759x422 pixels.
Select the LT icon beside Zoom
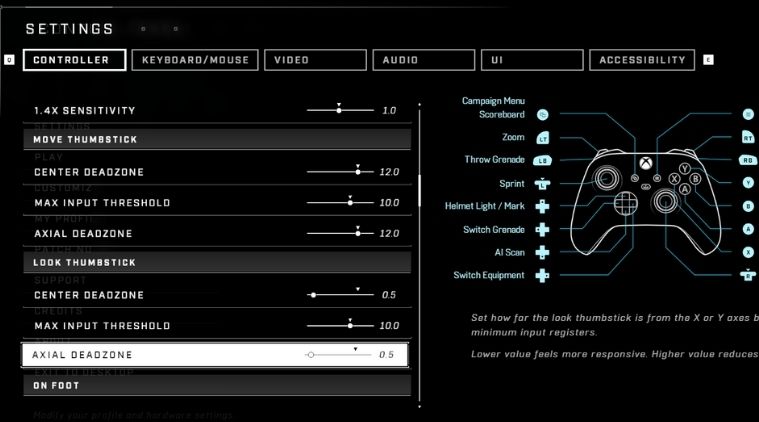(542, 137)
